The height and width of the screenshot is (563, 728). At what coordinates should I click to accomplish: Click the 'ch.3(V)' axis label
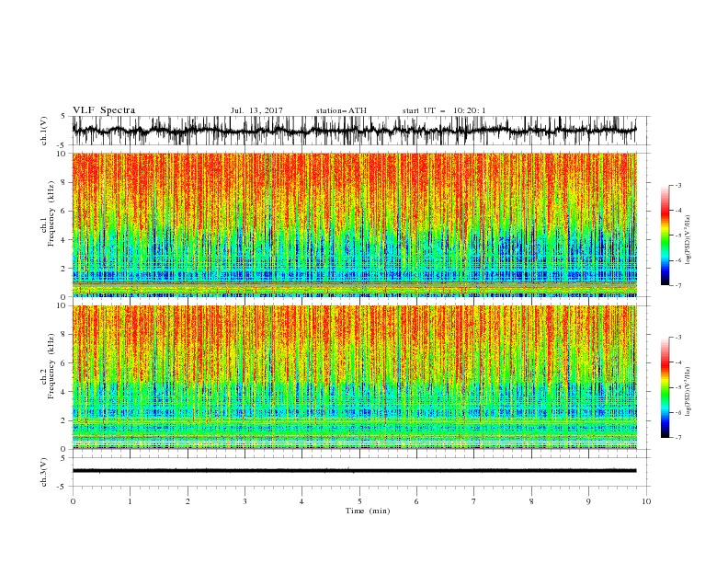[44, 472]
